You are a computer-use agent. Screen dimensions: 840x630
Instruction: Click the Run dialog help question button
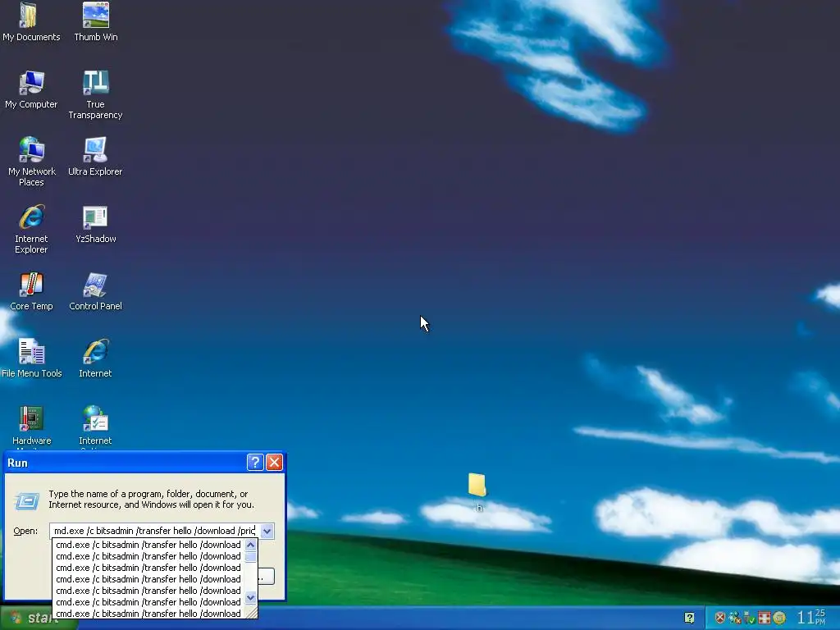[255, 463]
